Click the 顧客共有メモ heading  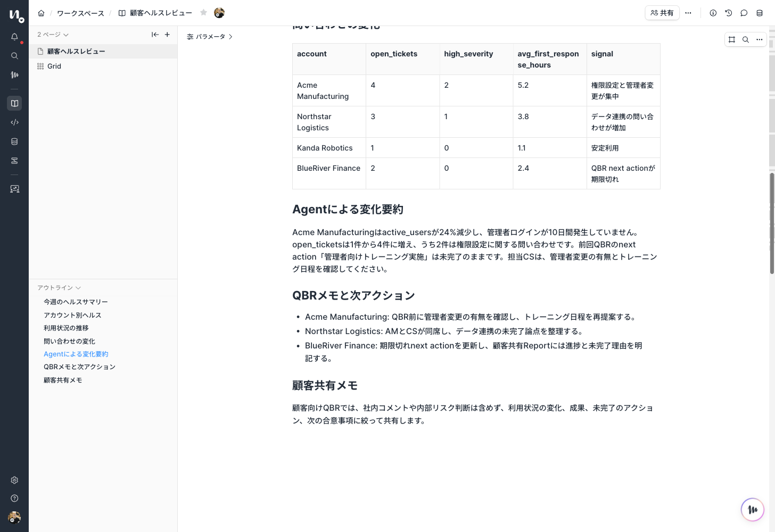(325, 386)
